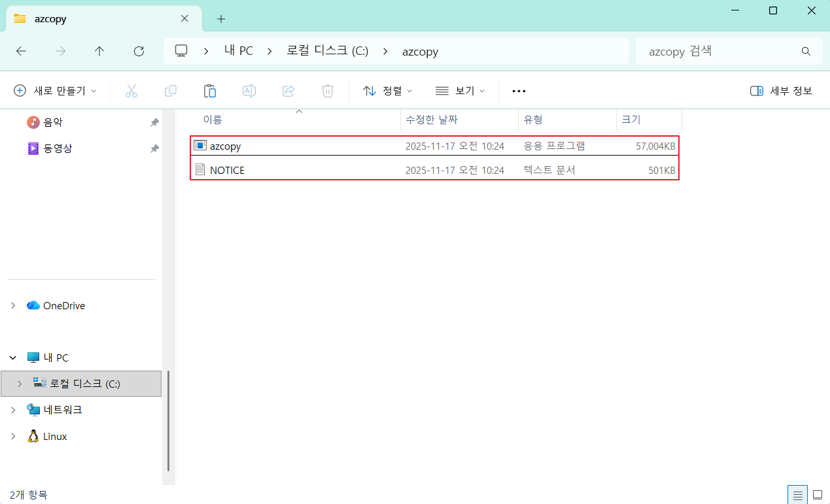
Task: Expand the Linux tree node
Action: [13, 436]
